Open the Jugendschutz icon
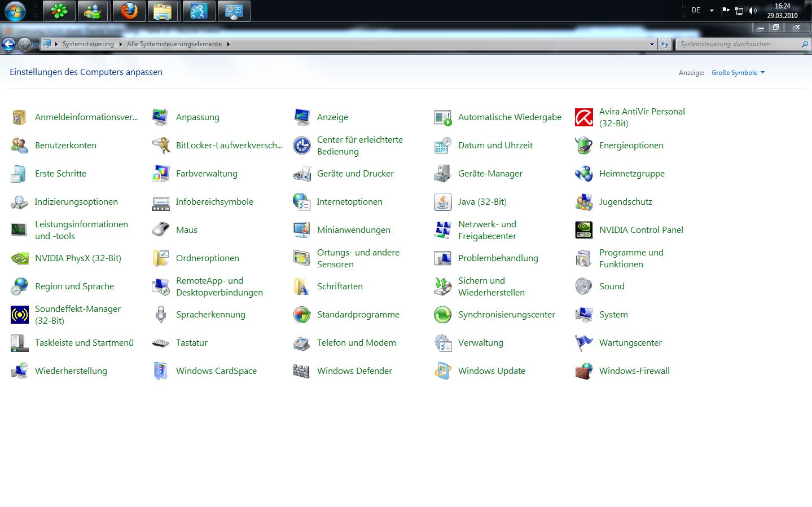The image size is (812, 507). click(x=583, y=202)
